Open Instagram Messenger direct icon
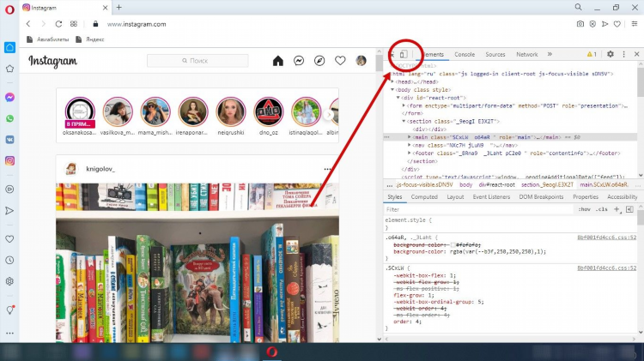 click(x=299, y=61)
